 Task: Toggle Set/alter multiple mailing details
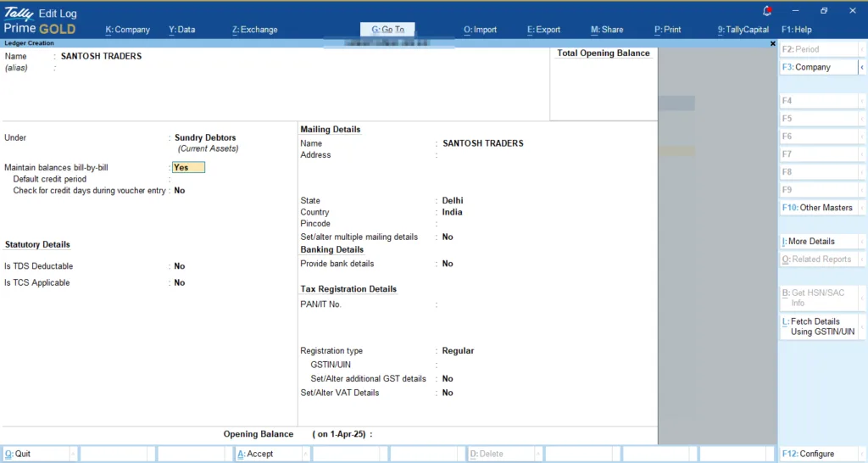(x=448, y=237)
